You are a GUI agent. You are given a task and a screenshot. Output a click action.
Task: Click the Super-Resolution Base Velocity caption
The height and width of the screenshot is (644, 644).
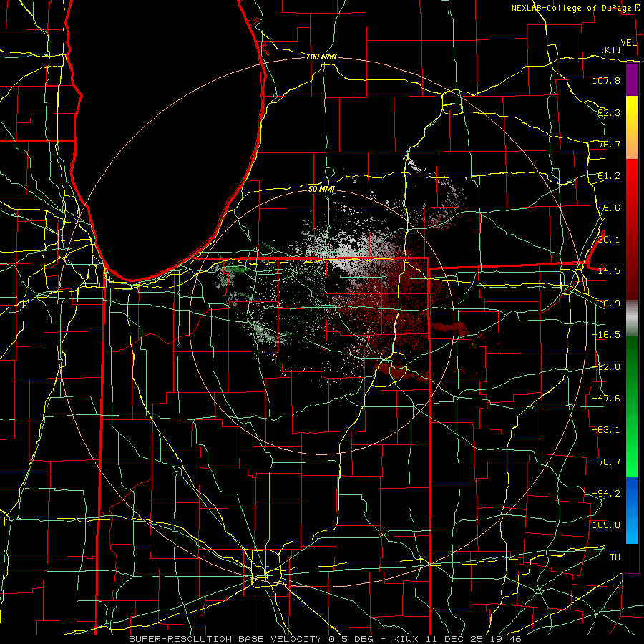325,639
